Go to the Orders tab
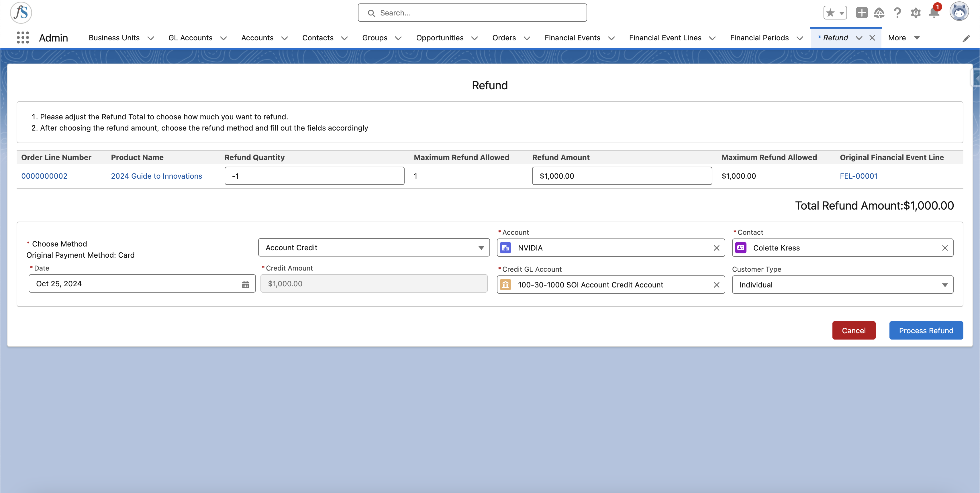980x493 pixels. tap(504, 38)
